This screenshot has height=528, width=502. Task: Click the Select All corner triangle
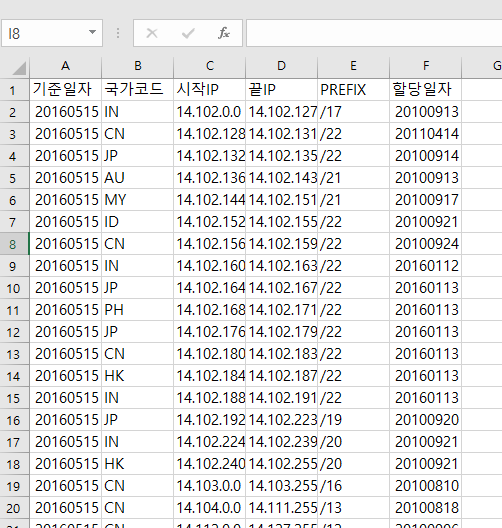[x=19, y=68]
